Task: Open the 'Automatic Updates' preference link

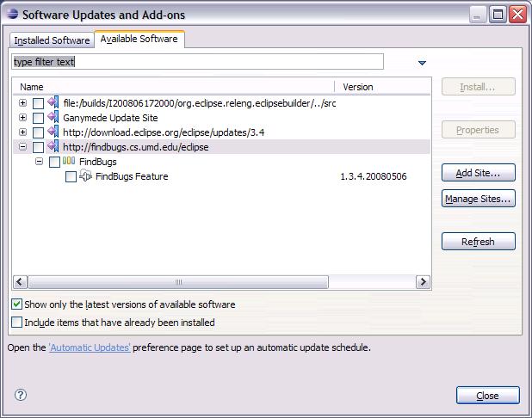Action: 90,347
